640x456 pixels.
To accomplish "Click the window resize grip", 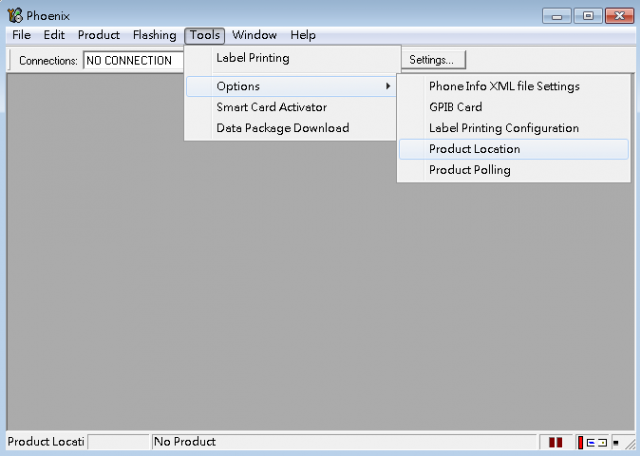I will pyautogui.click(x=630, y=443).
